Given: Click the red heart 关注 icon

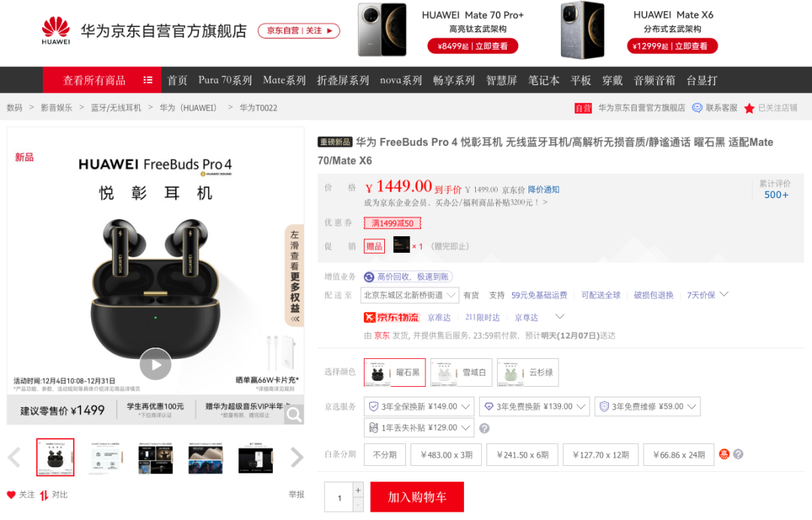Looking at the screenshot, I should pyautogui.click(x=11, y=494).
